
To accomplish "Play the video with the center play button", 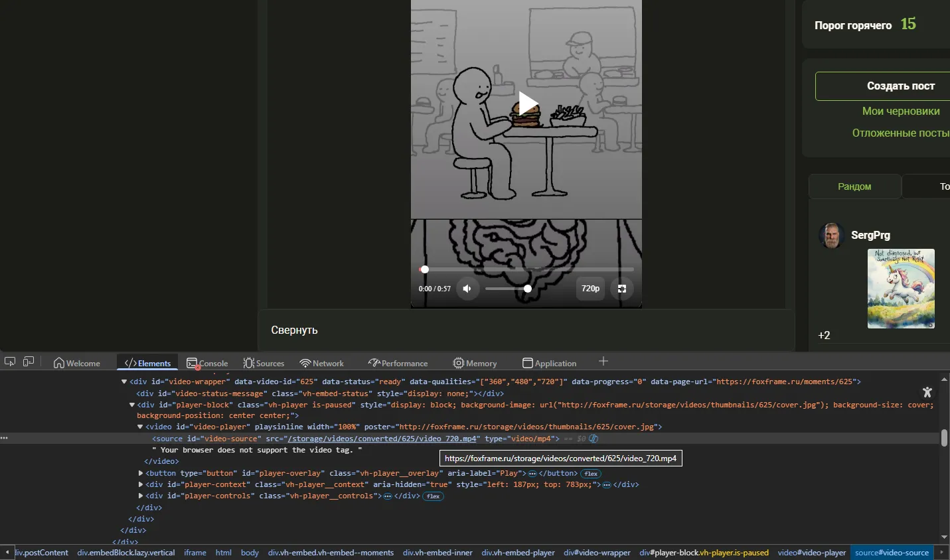I will (528, 104).
